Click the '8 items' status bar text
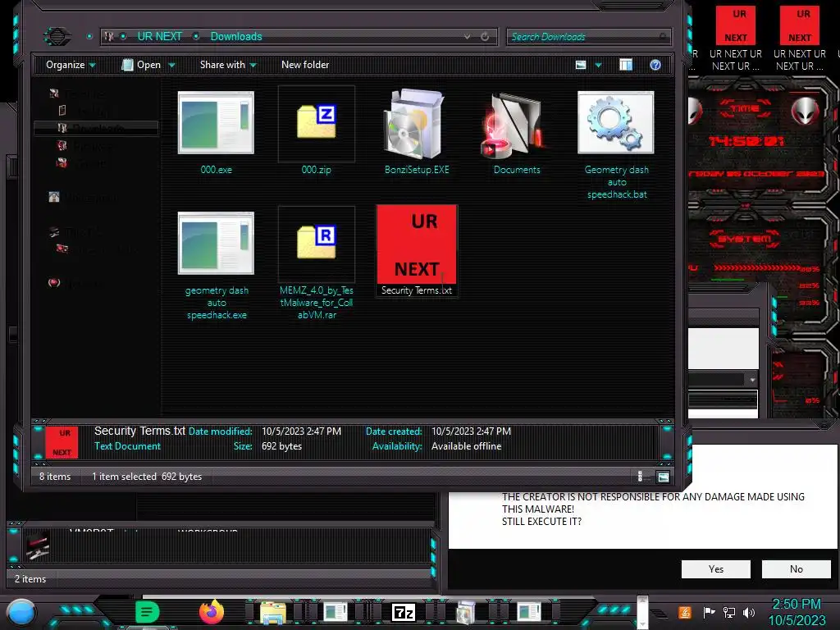The image size is (840, 630). click(x=55, y=477)
